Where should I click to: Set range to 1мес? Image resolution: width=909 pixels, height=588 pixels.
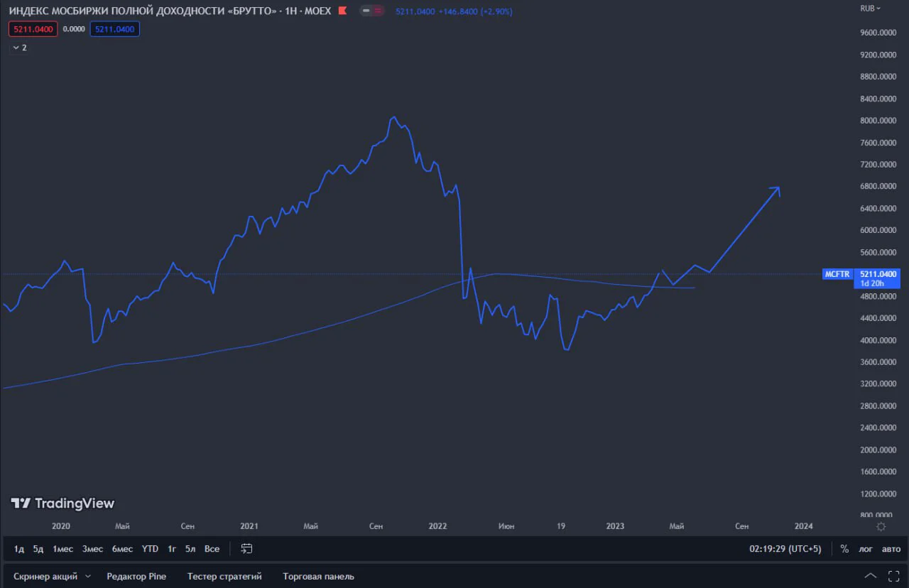(x=62, y=549)
